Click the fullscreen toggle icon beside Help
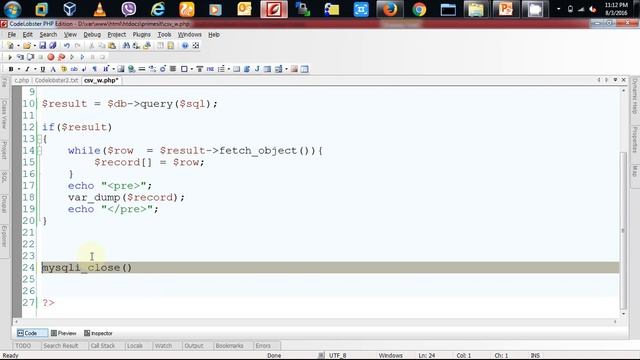This screenshot has width=640, height=360. [x=196, y=46]
